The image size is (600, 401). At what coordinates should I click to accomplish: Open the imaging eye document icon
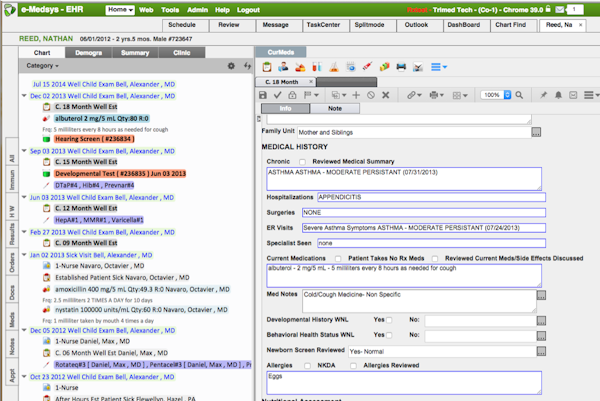pyautogui.click(x=351, y=67)
